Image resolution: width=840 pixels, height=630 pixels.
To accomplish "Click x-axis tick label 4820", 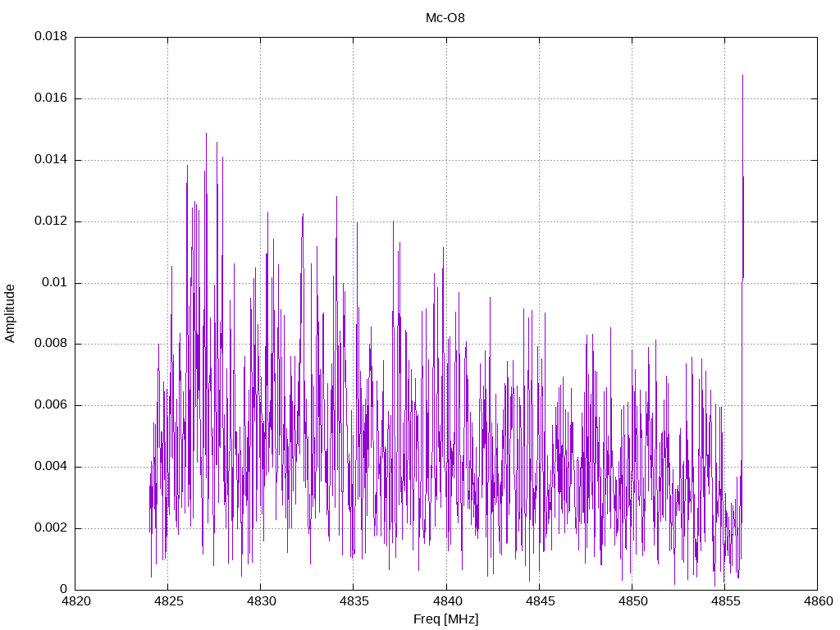I will click(75, 601).
